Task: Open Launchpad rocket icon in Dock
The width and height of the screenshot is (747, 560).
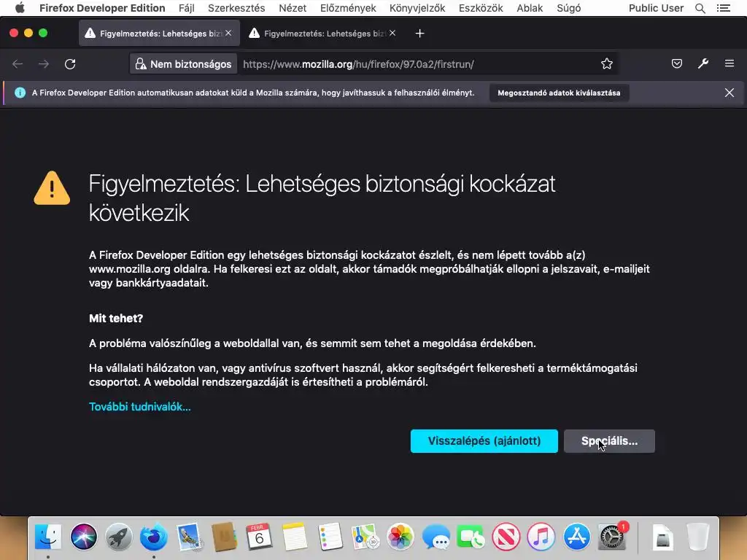Action: pyautogui.click(x=119, y=537)
